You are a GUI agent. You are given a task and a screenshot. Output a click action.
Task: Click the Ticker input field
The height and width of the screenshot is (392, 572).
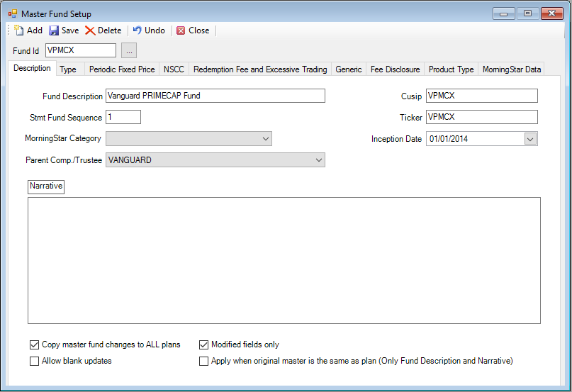[482, 117]
